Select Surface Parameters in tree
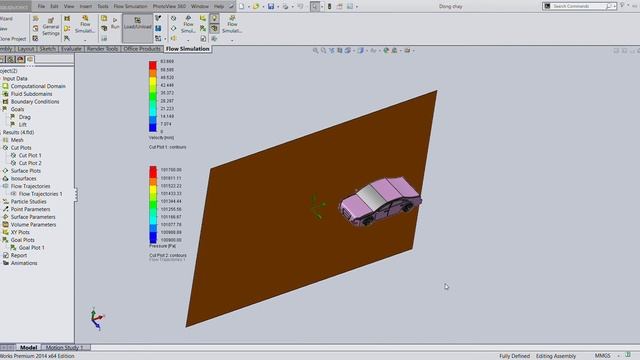 coord(33,217)
